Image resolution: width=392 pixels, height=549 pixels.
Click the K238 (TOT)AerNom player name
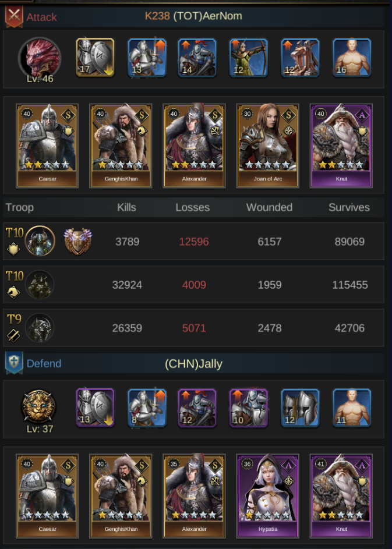[193, 16]
